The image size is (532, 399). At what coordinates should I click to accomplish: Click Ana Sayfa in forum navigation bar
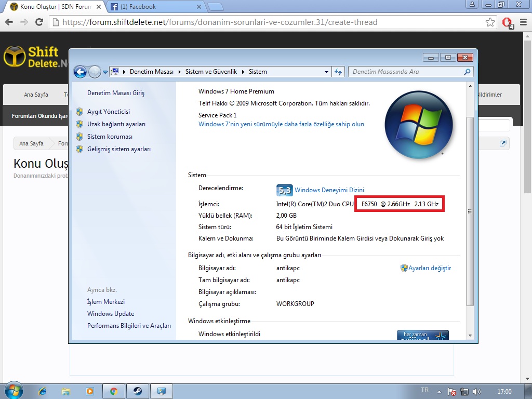point(36,95)
